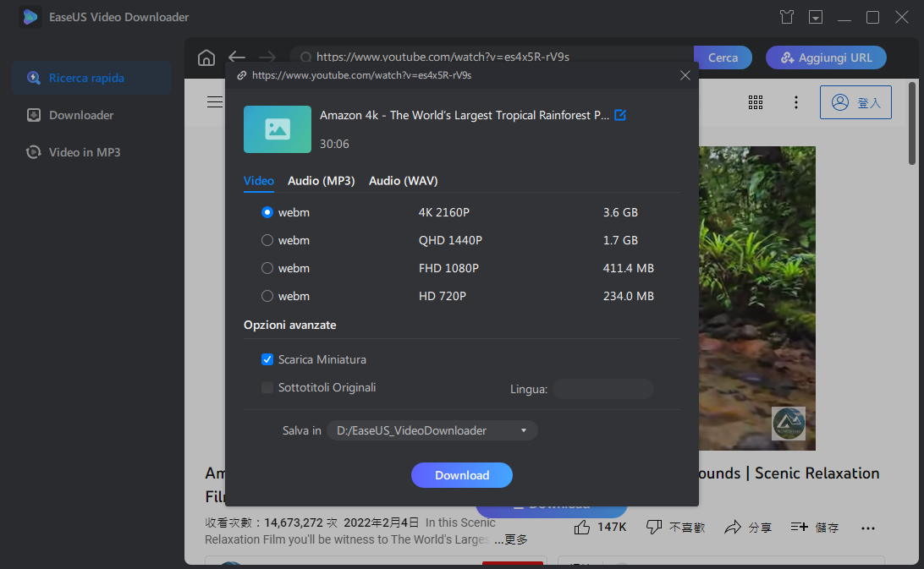The width and height of the screenshot is (924, 569).
Task: Select the FHD 1080P webm option
Action: 267,268
